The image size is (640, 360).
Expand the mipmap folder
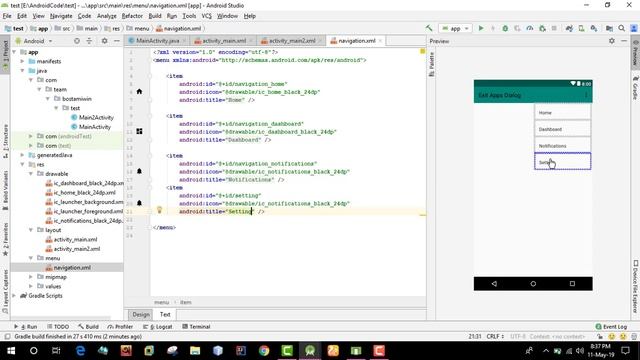[31, 277]
